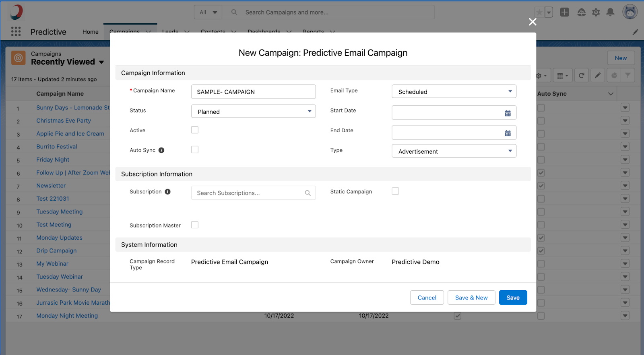
Task: Open the notifications bell
Action: point(610,12)
